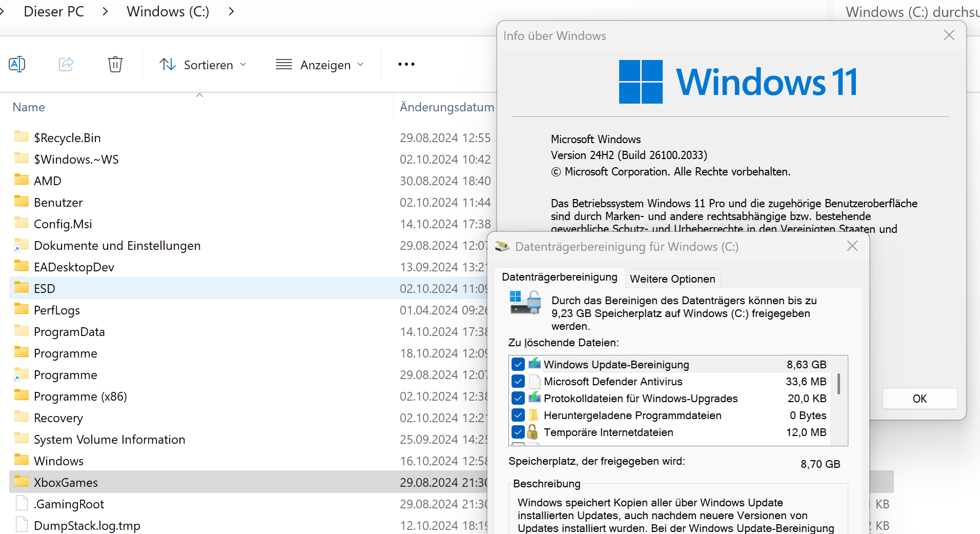The width and height of the screenshot is (980, 534).
Task: Click the Dokumente und Einstellungen shortcut icon
Action: [22, 245]
